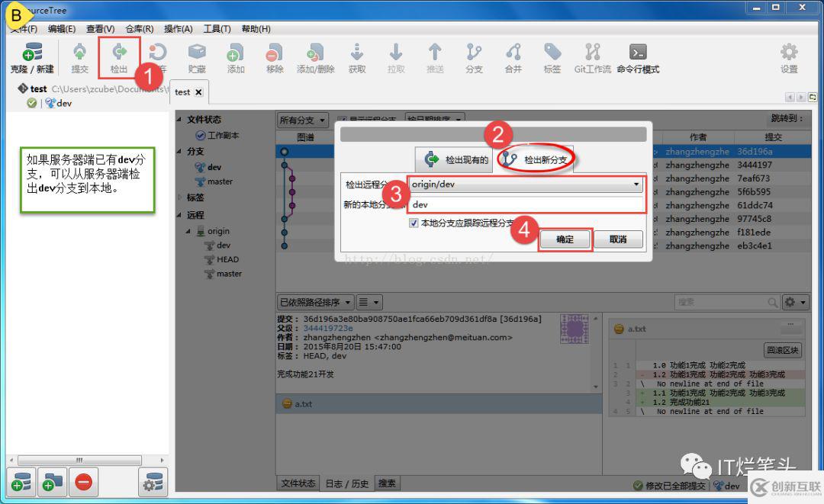Click the 合并 merge icon
Image resolution: width=824 pixels, height=504 pixels.
[513, 58]
